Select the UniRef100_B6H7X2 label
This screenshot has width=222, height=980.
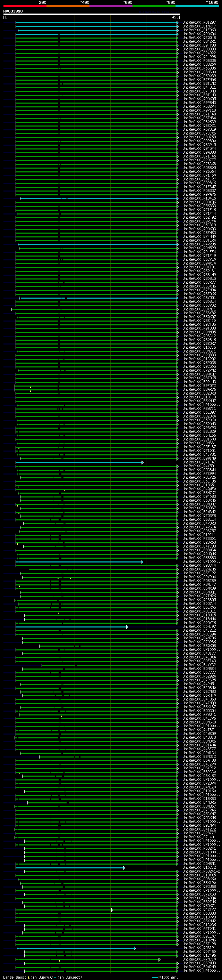pyautogui.click(x=199, y=493)
